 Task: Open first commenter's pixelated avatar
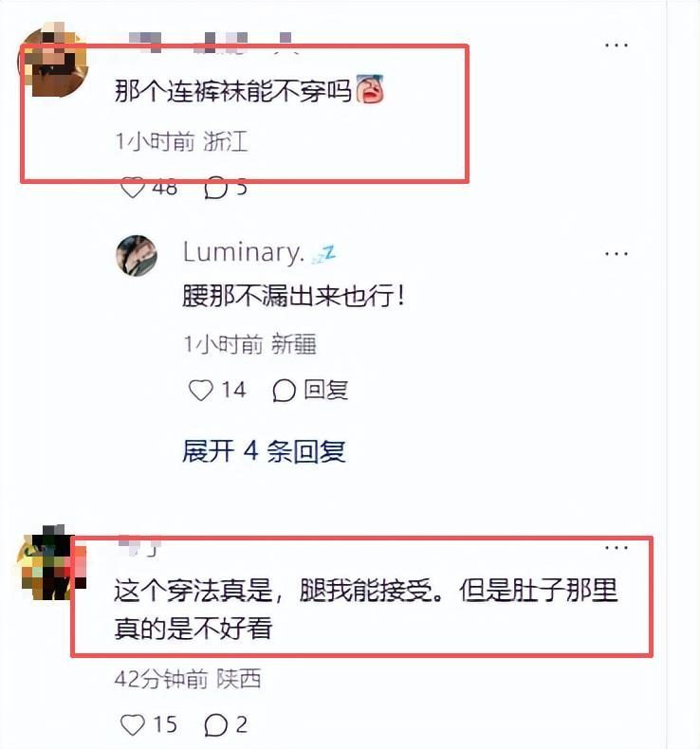pos(52,60)
